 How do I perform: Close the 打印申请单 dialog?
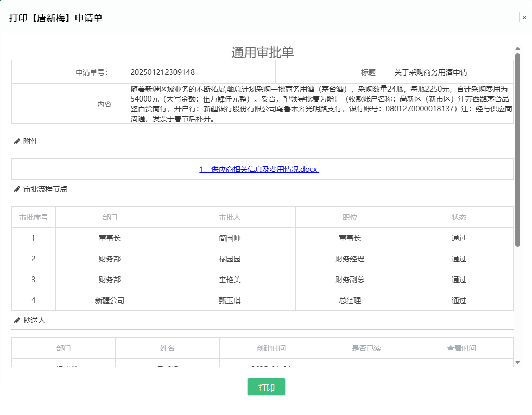[x=524, y=18]
